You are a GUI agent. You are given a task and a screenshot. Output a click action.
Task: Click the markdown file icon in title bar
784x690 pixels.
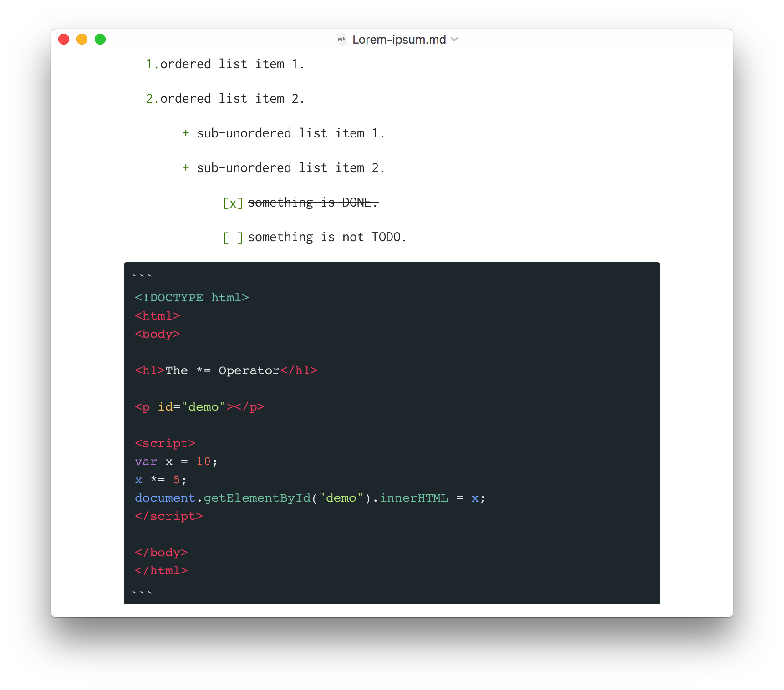tap(341, 40)
